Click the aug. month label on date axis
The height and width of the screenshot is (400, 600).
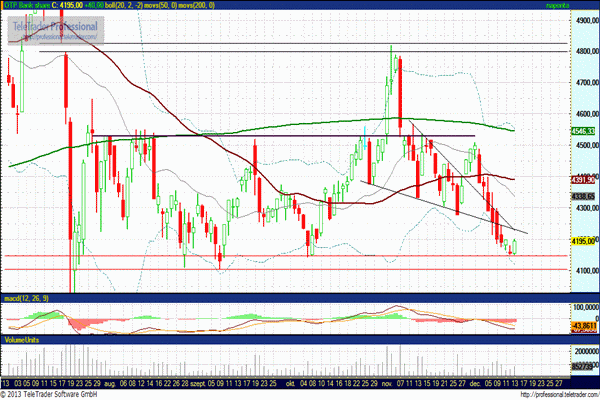coord(110,383)
